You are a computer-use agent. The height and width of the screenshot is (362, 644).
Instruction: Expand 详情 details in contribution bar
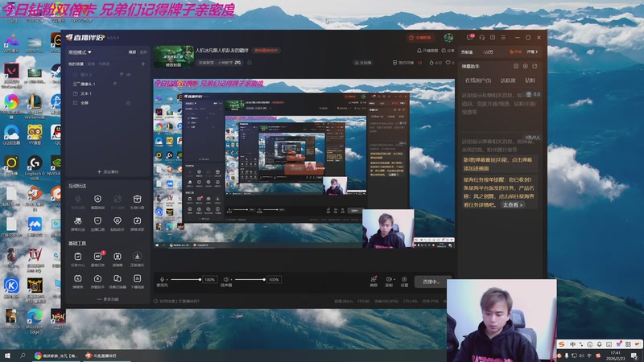pos(532,51)
